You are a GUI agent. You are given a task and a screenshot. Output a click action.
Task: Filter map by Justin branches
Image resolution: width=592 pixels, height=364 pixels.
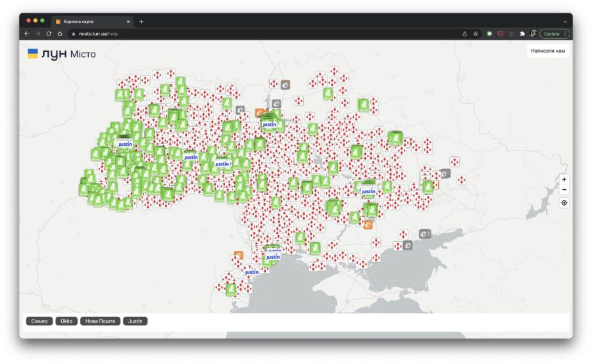click(x=135, y=321)
